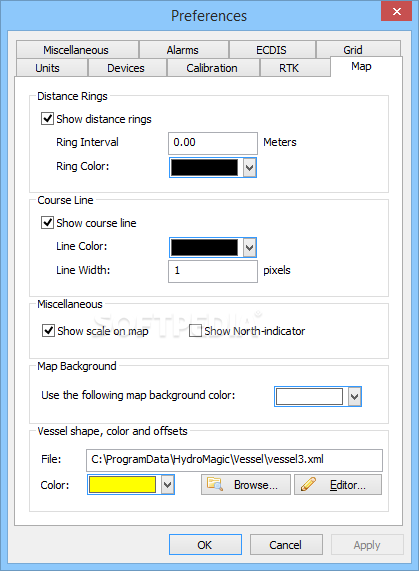Click the yellow vessel color swatch

pos(122,485)
